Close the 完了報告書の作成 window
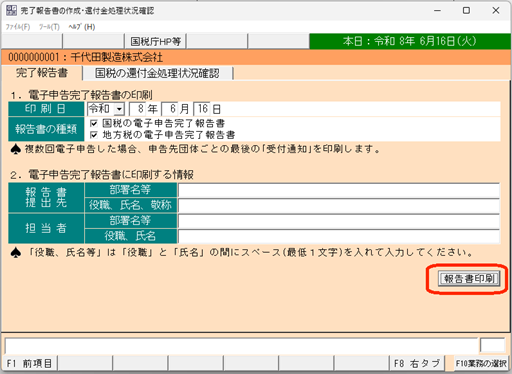This screenshot has width=512, height=374. click(x=496, y=11)
